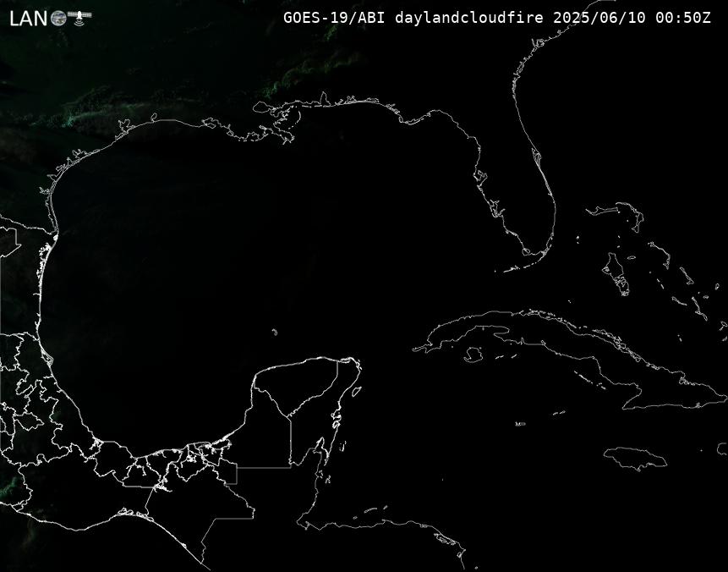Click the "00:50Z" time text
This screenshot has width=728, height=572.
tap(683, 18)
